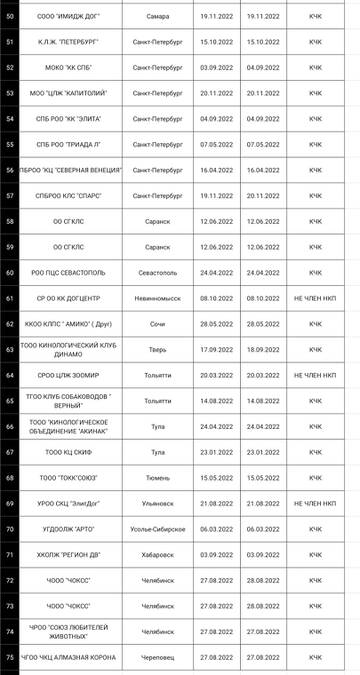This screenshot has height=675, width=360.
Task: Select ЧГОО ЧКЦ АЛМАЗНАЯ КОРОНА cell
Action: pyautogui.click(x=71, y=657)
